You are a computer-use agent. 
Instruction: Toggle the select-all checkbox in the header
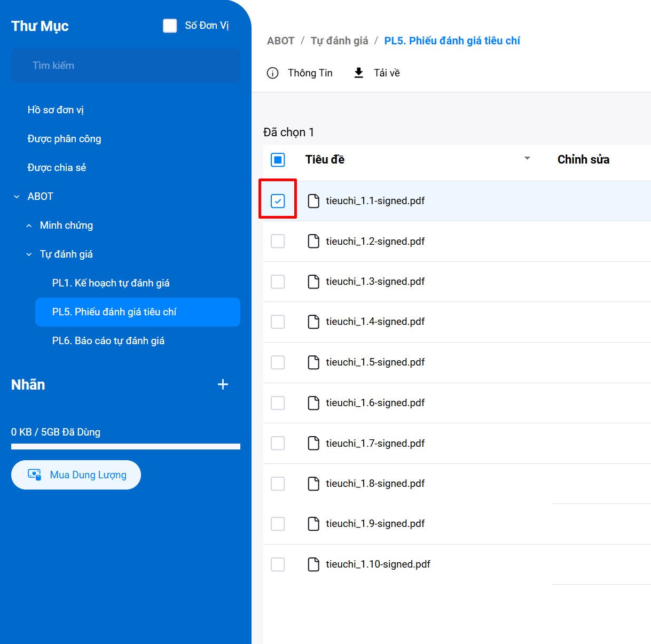point(278,160)
